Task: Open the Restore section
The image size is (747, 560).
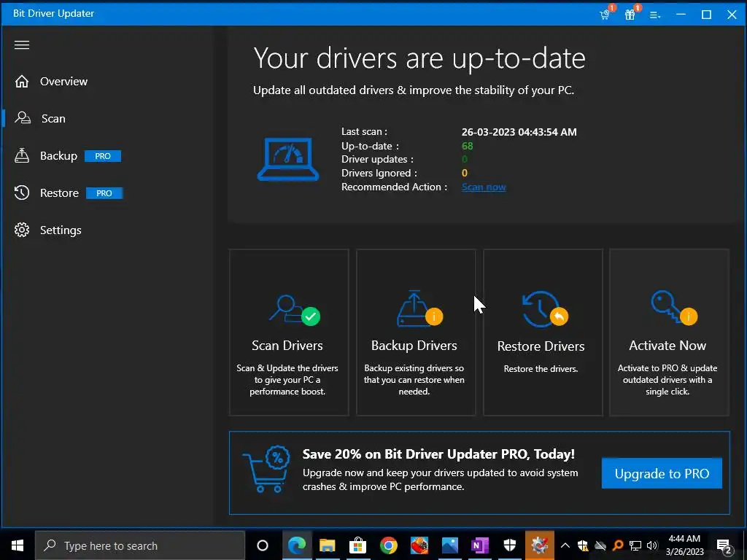Action: click(x=60, y=192)
